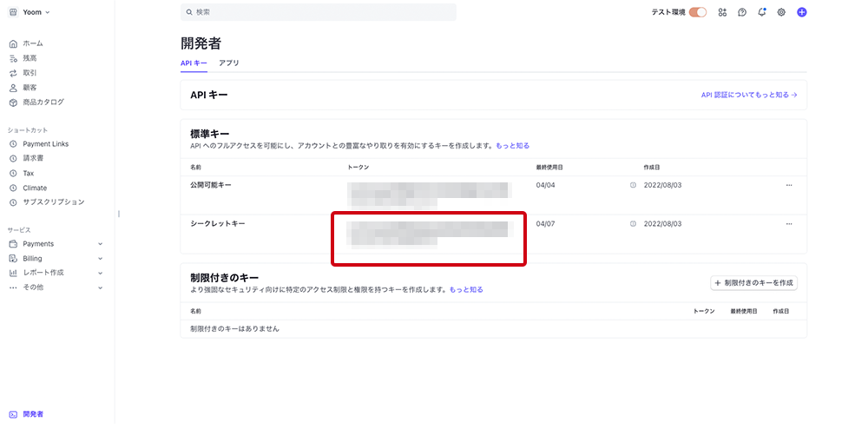Viewport: 868px width, 436px height.
Task: Open settings gear icon in header
Action: coord(781,12)
